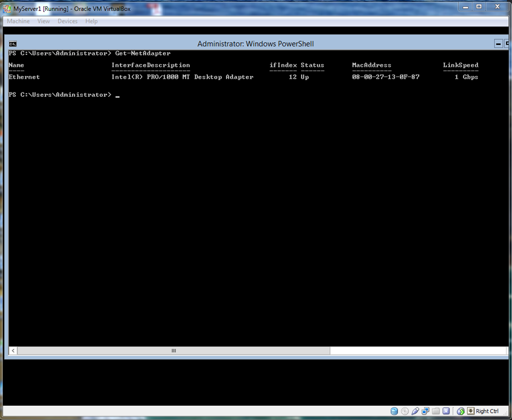
Task: Open the Machine menu
Action: pyautogui.click(x=18, y=21)
